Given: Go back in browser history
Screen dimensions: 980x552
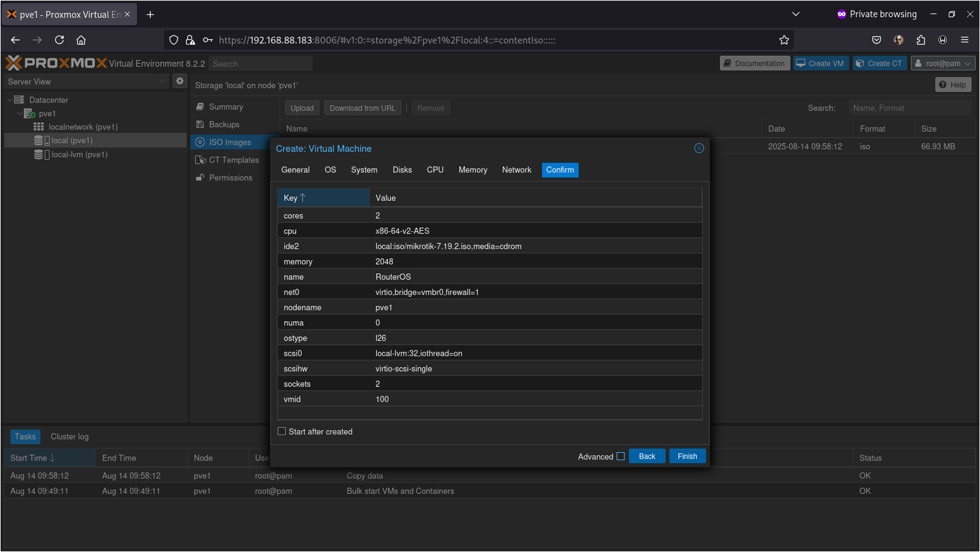Looking at the screenshot, I should [15, 40].
